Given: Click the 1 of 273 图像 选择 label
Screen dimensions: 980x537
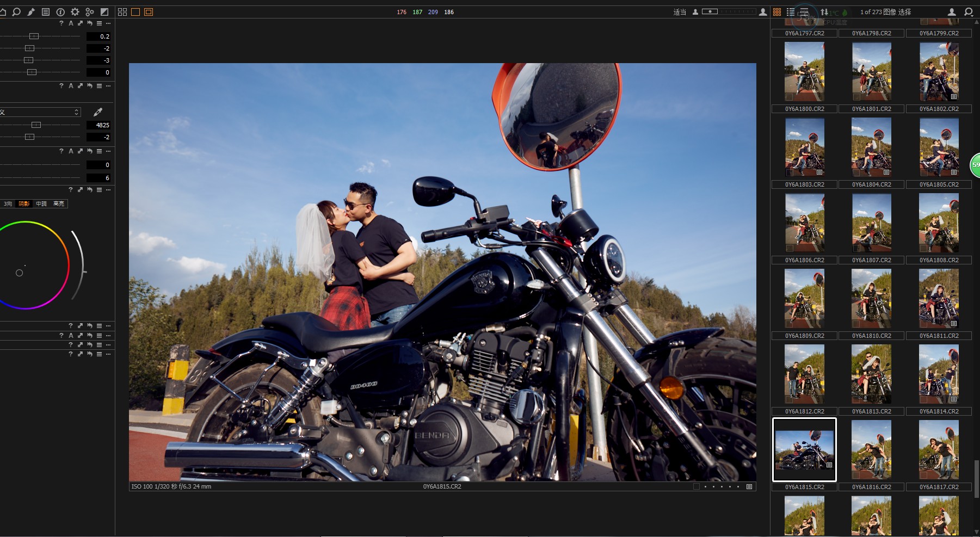Looking at the screenshot, I should coord(885,12).
